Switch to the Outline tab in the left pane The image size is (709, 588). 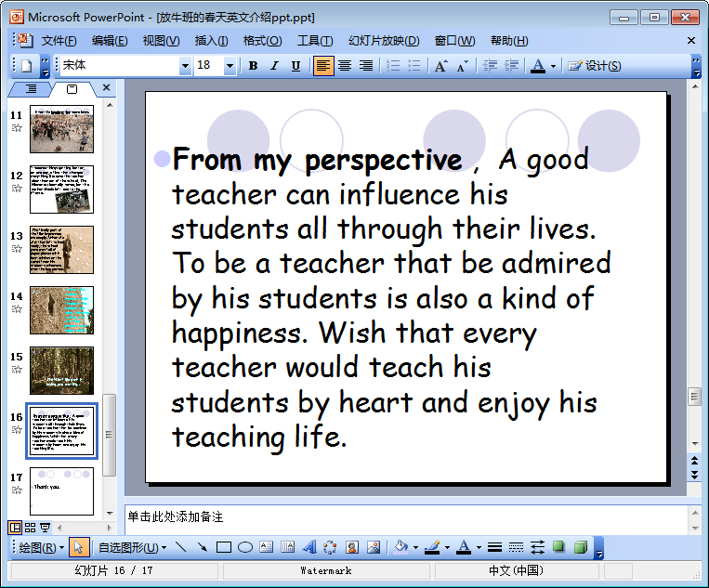tap(31, 88)
